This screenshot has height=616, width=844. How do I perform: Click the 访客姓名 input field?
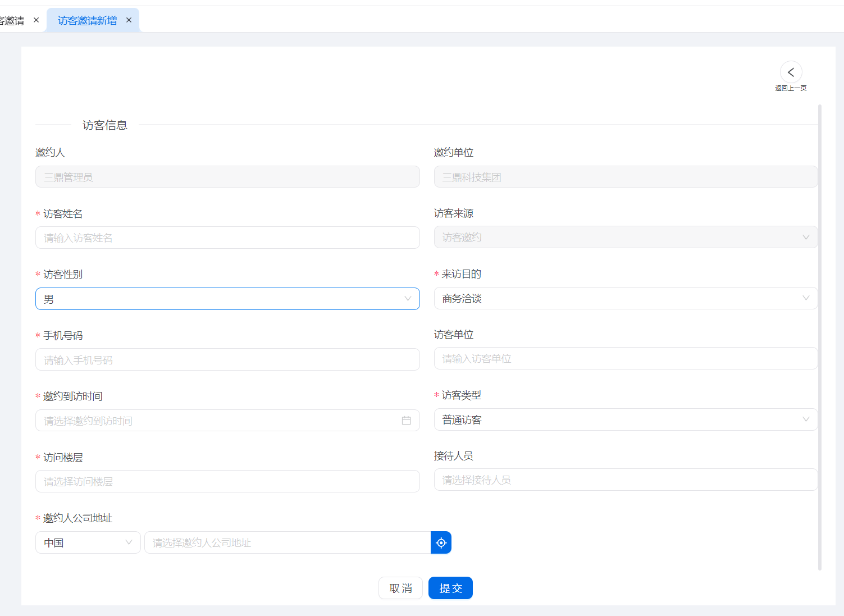tap(227, 238)
